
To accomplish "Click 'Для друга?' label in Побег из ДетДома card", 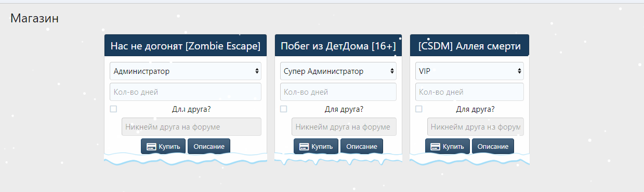I will point(344,109).
